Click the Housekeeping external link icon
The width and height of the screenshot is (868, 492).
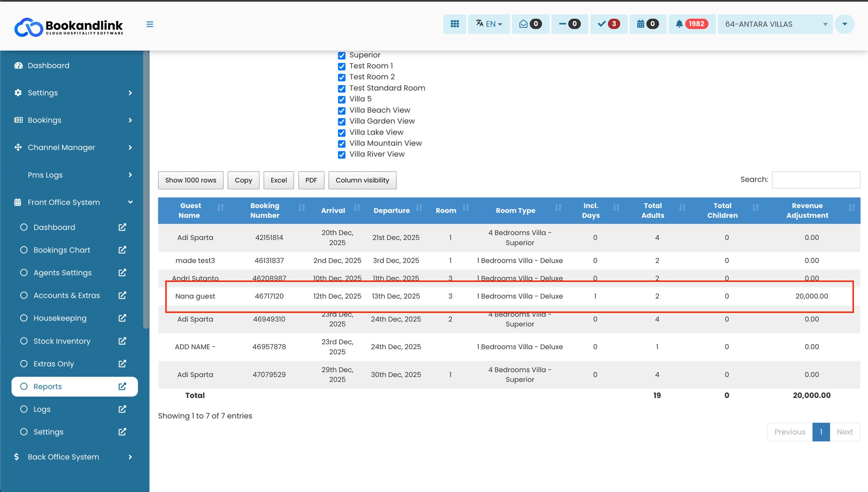[122, 318]
